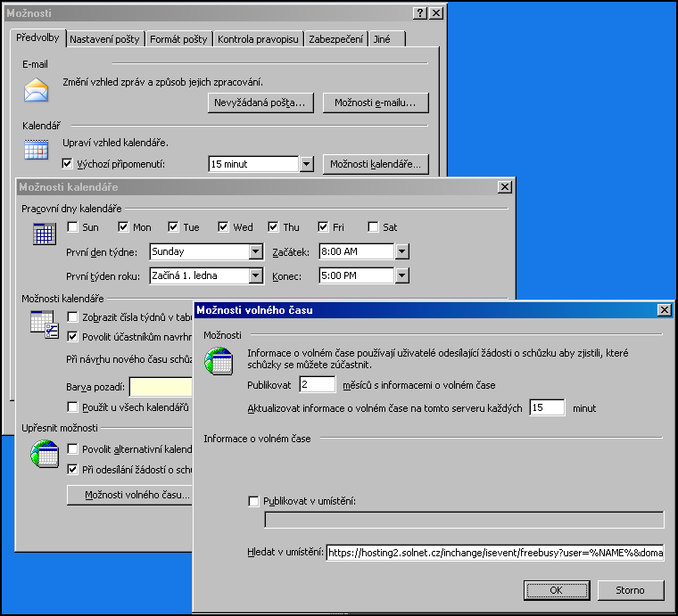Uncheck the Mon workday checkbox
The width and height of the screenshot is (678, 616).
coord(124,227)
